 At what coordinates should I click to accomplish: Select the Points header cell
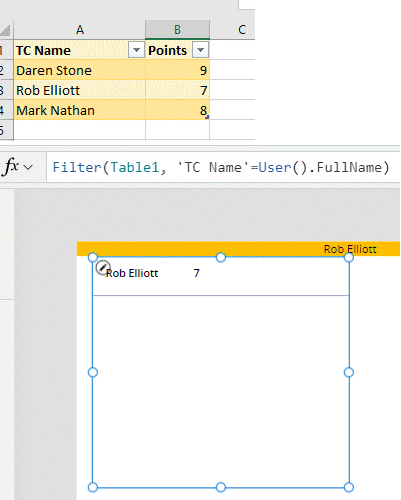click(177, 50)
